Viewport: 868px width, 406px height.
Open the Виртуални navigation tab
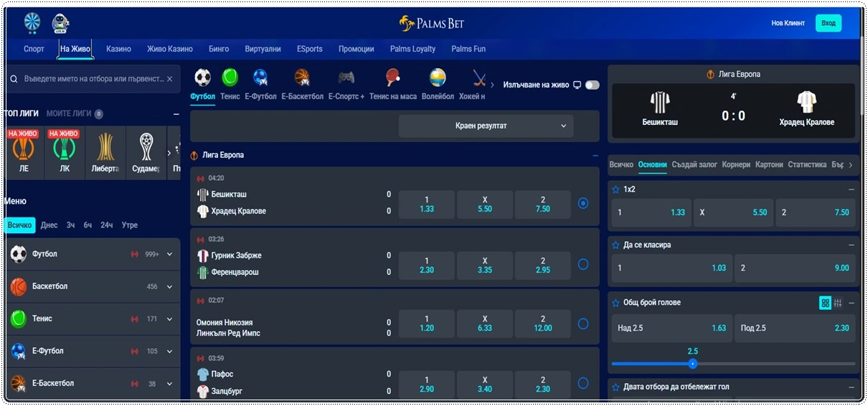[x=263, y=49]
